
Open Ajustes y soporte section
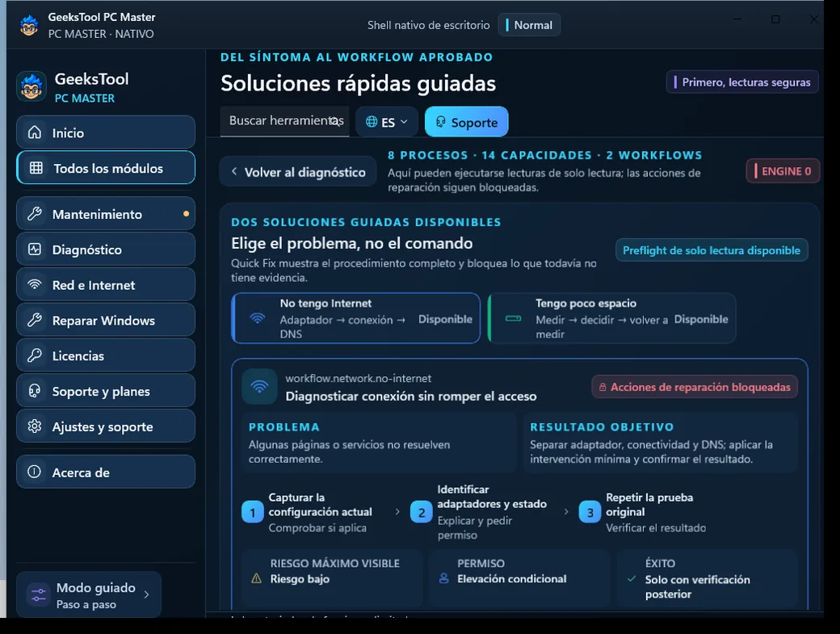(x=106, y=426)
